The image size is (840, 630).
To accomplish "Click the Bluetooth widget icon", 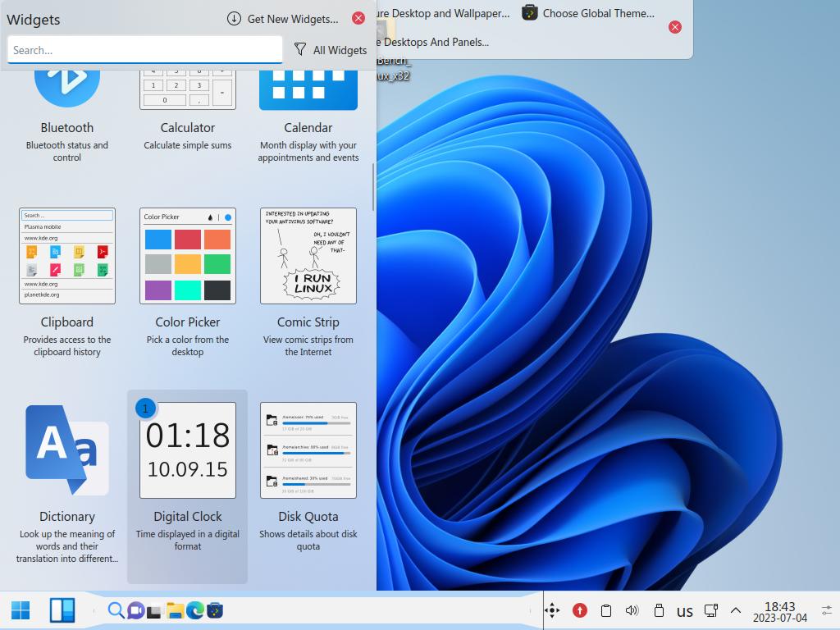I will [67, 82].
